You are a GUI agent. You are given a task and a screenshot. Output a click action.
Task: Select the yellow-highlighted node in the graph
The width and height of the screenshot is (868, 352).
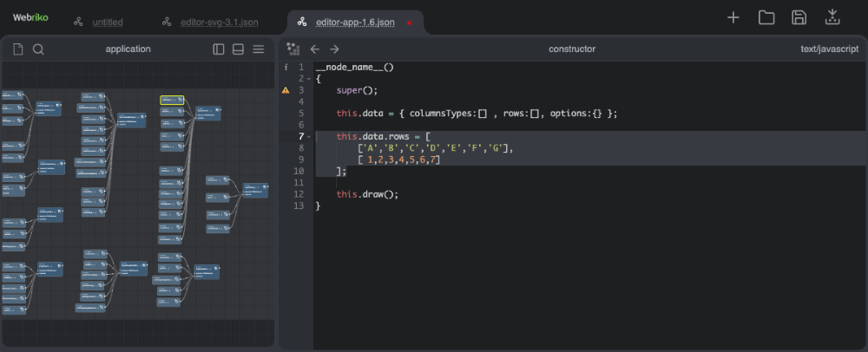click(x=171, y=101)
